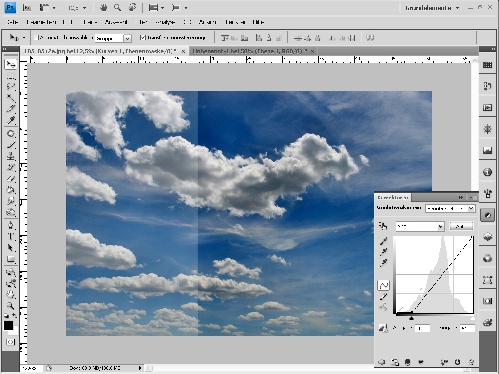Open the Curves preset dropdown
Image resolution: width=499 pixels, height=374 pixels.
(x=450, y=208)
